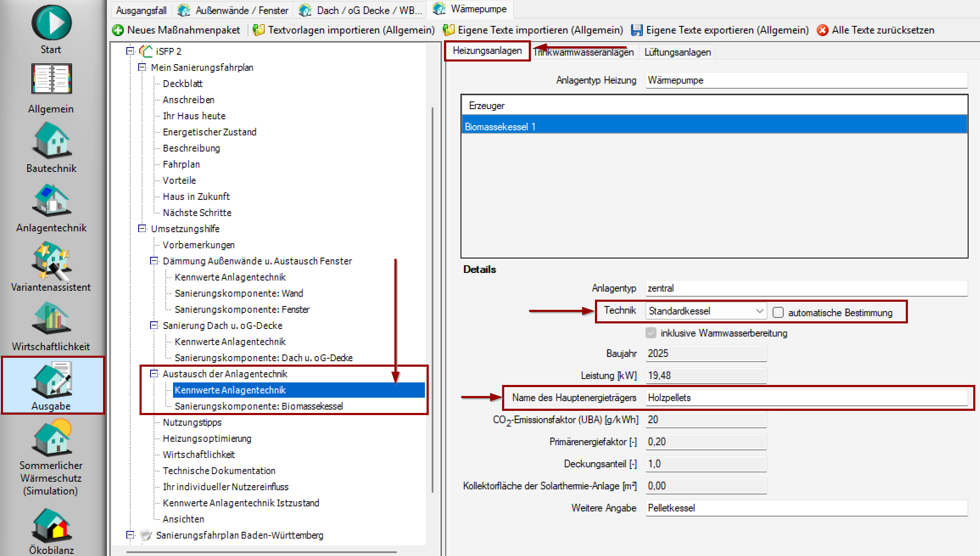
Task: Switch to the Ausgangsfall tab
Action: click(x=141, y=10)
